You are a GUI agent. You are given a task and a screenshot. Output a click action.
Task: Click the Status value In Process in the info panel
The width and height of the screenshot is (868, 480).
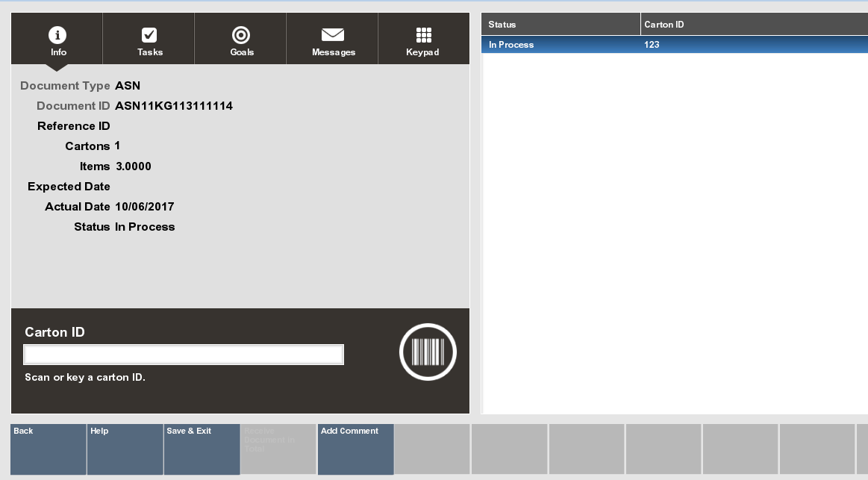click(x=145, y=227)
